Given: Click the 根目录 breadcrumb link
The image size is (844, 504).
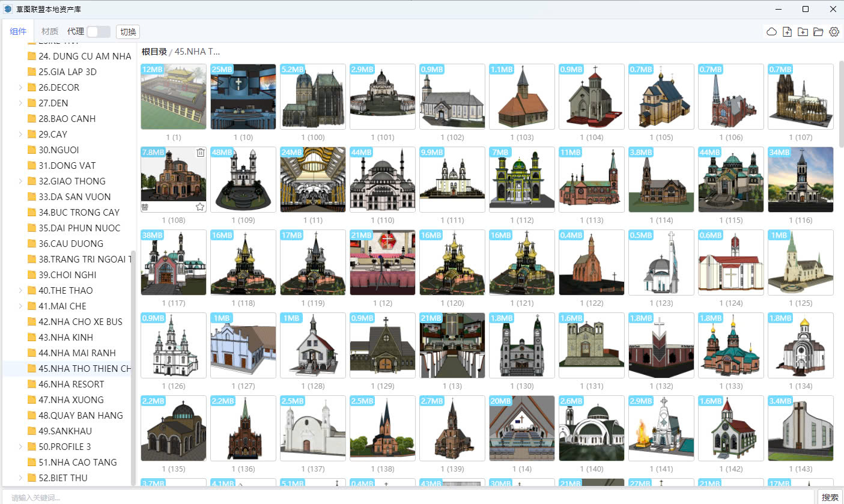Looking at the screenshot, I should [154, 52].
